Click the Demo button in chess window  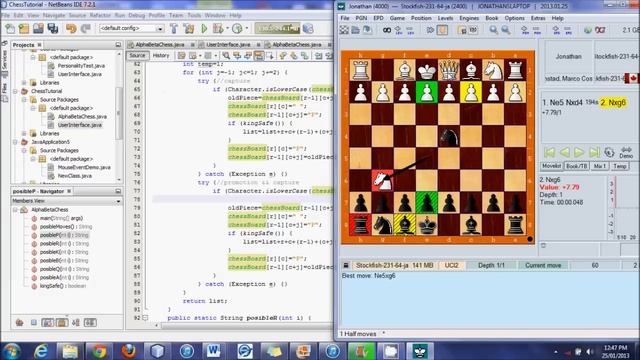[x=626, y=152]
